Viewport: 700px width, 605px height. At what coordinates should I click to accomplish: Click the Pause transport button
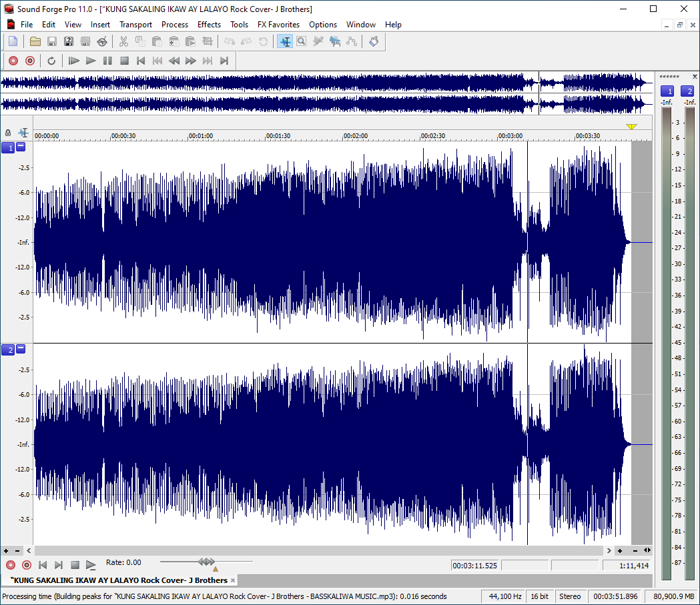[107, 61]
